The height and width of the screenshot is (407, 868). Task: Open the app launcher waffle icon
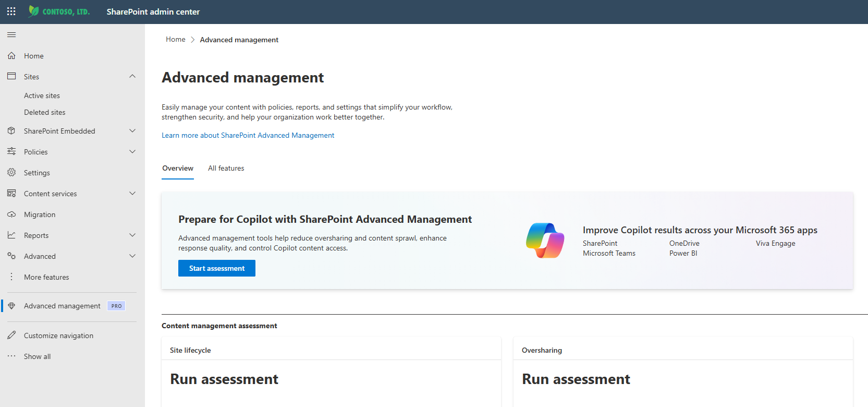coord(11,11)
